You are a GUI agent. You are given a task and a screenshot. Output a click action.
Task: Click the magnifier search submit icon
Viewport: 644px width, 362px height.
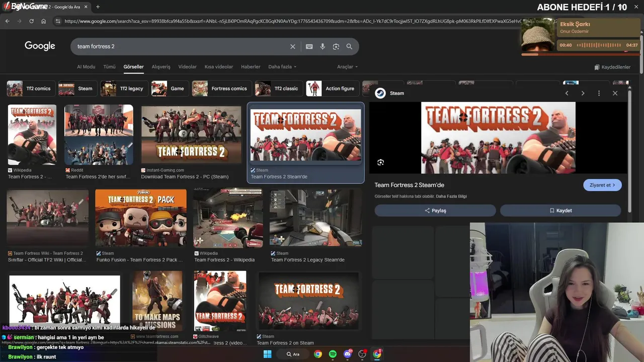coord(349,46)
